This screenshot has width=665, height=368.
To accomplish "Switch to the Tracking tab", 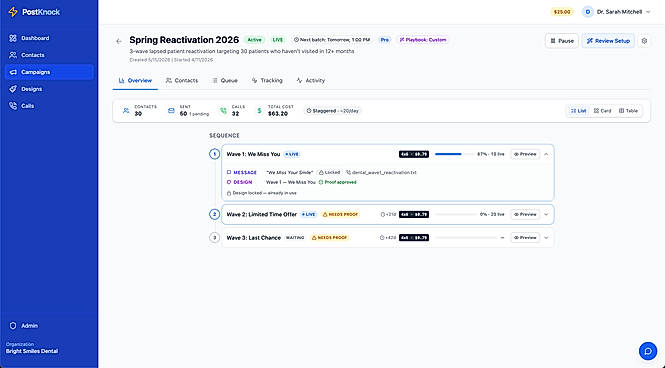I will (267, 81).
